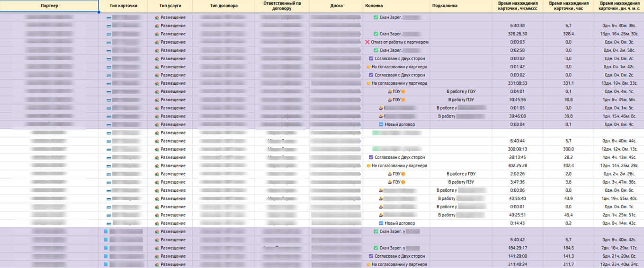Select the hours cell showing 39,8
Screen dimensions: 644x268
click(x=568, y=116)
